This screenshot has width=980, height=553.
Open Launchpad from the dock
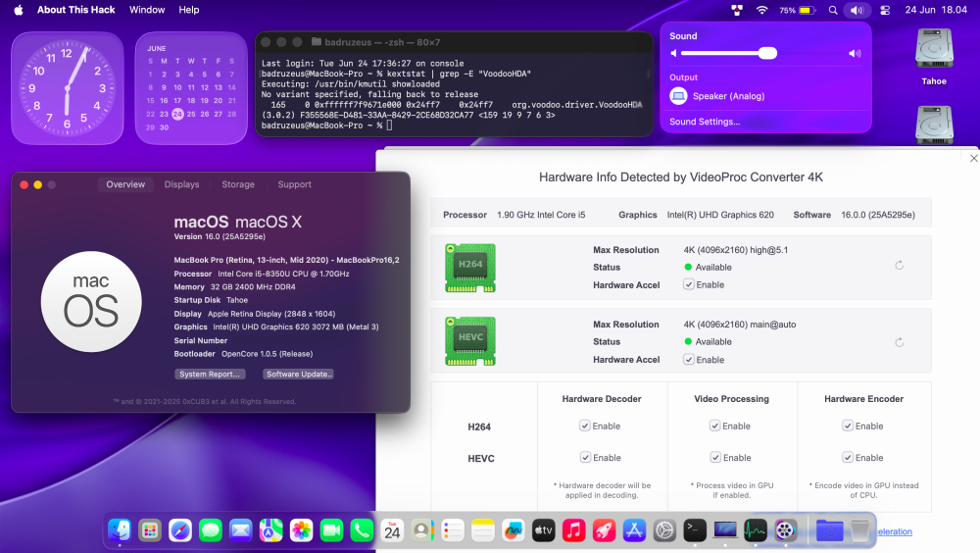click(150, 530)
